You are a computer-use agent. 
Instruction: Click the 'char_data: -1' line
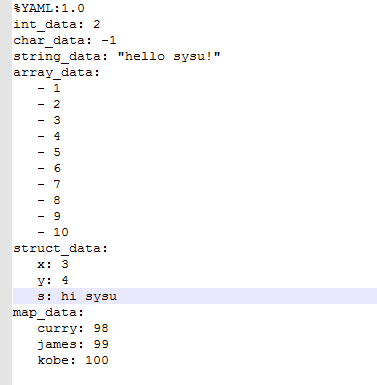(x=65, y=40)
